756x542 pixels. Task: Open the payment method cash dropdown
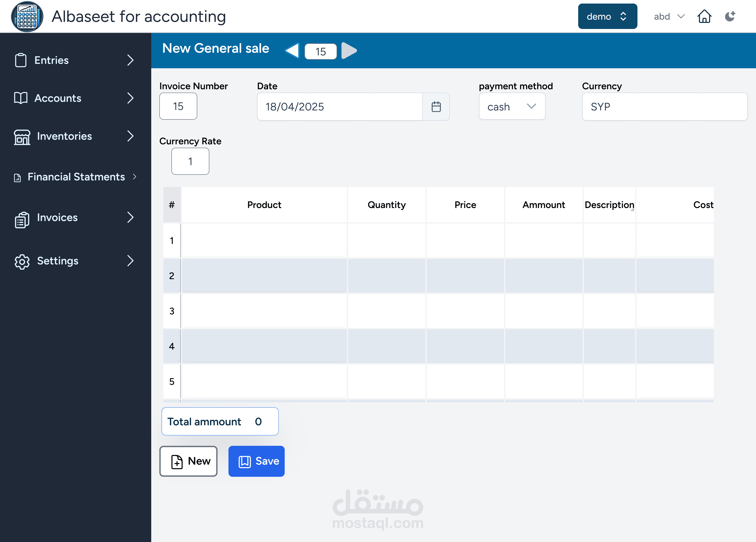pyautogui.click(x=512, y=107)
